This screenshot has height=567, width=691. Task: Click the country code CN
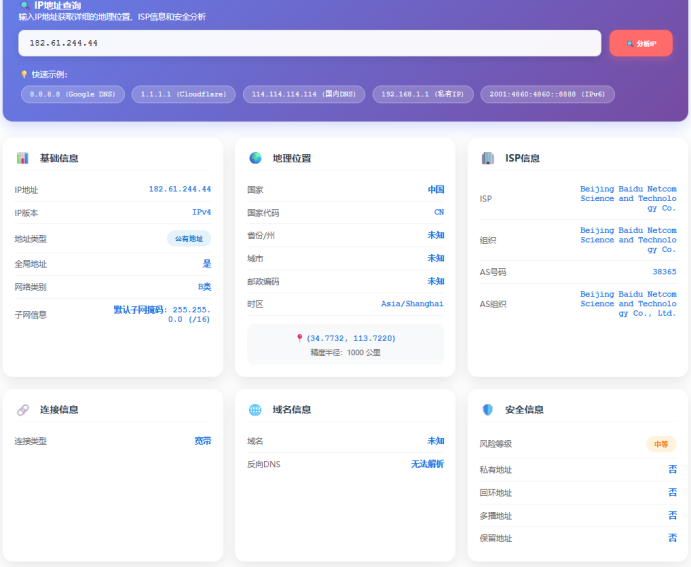[x=439, y=212]
